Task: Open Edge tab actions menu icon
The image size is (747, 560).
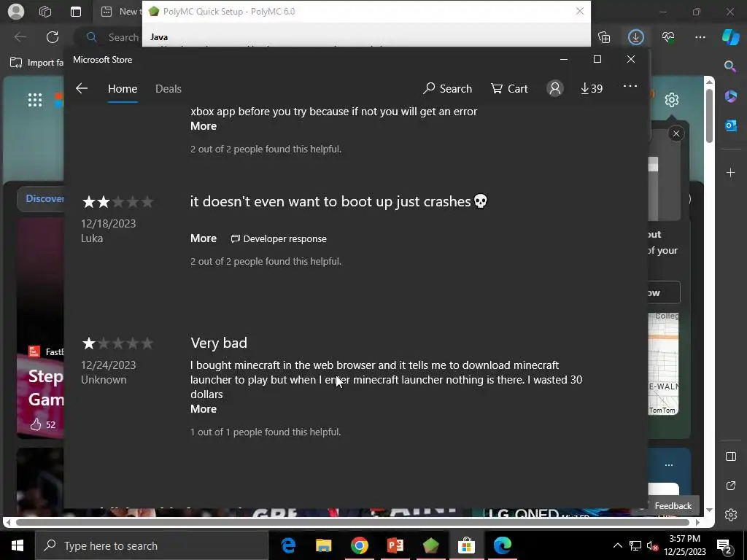Action: [76, 12]
